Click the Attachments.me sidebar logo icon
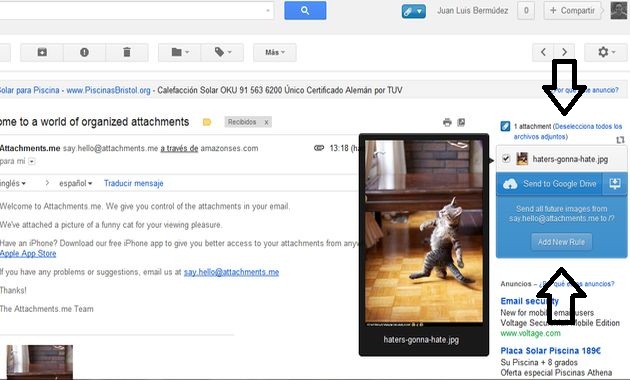The width and height of the screenshot is (630, 380). point(505,126)
